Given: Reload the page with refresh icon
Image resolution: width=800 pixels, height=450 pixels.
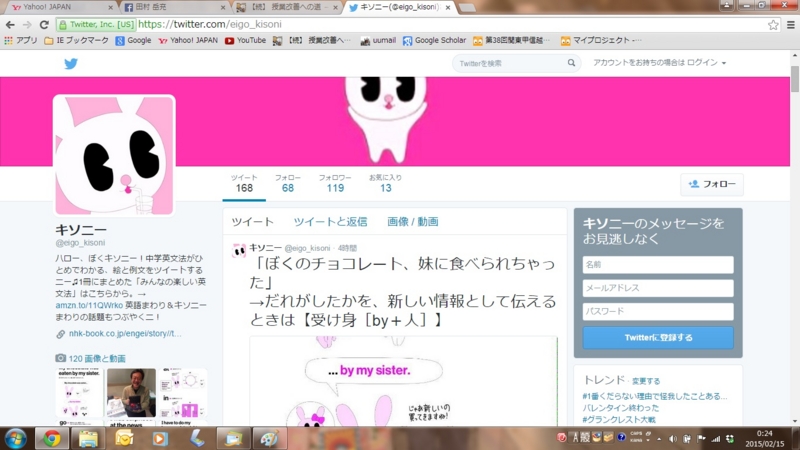Looking at the screenshot, I should (x=44, y=24).
